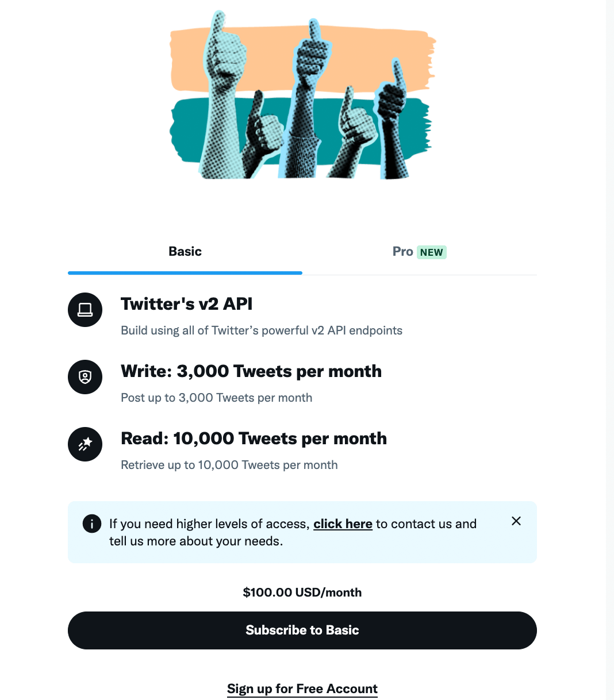Click the "Retrieve up to 10,000 Tweets" description
Screen dimensions: 614x700
coord(229,465)
